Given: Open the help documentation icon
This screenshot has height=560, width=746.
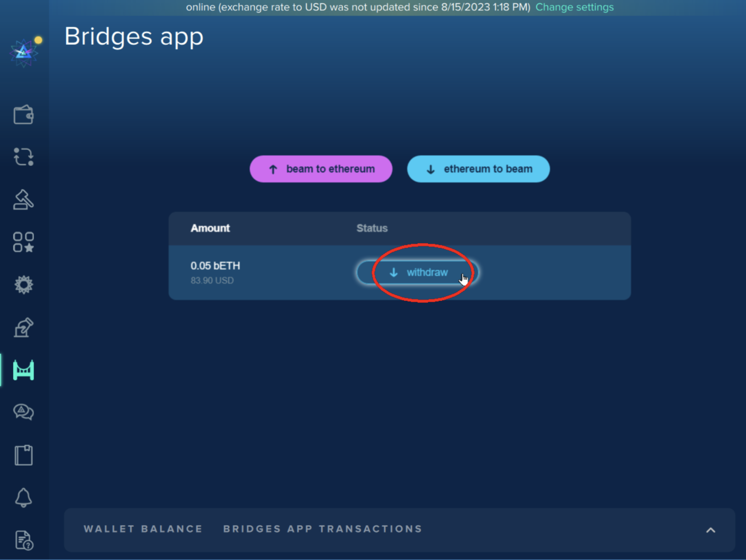Looking at the screenshot, I should tap(24, 540).
